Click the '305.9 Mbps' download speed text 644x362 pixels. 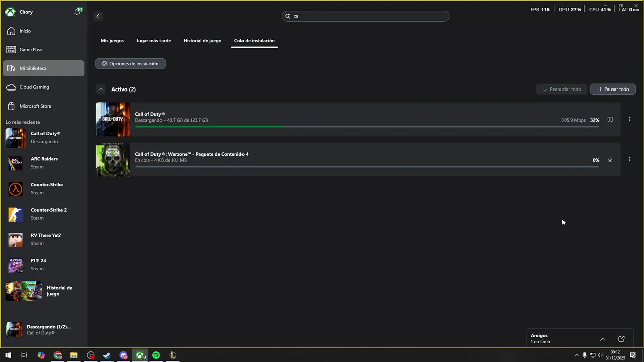[x=574, y=120]
